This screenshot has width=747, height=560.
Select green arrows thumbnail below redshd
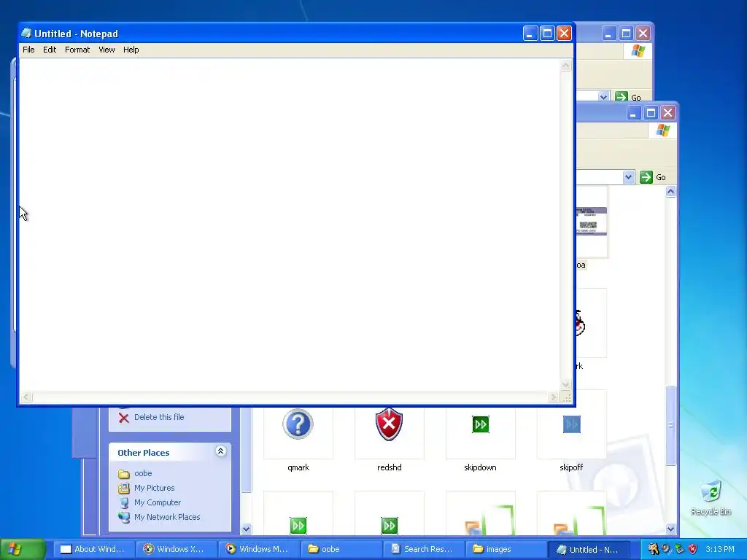click(390, 526)
